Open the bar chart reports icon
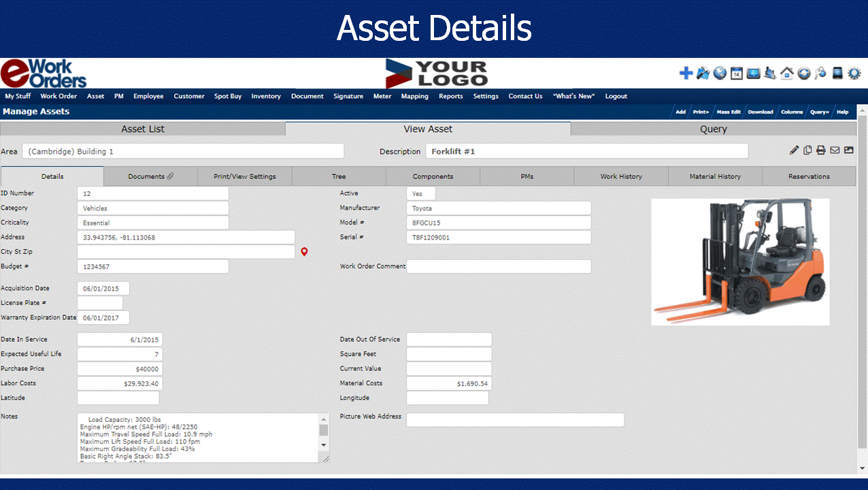 pyautogui.click(x=770, y=73)
